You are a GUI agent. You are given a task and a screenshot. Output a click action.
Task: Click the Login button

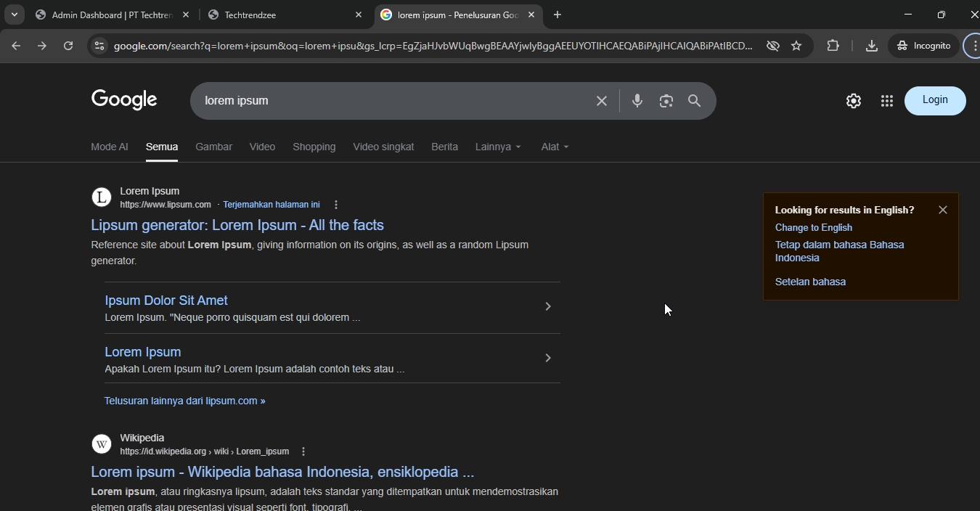click(934, 100)
